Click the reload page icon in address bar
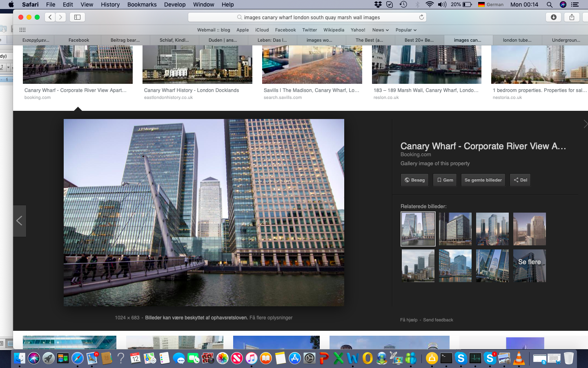This screenshot has height=368, width=588. 421,17
